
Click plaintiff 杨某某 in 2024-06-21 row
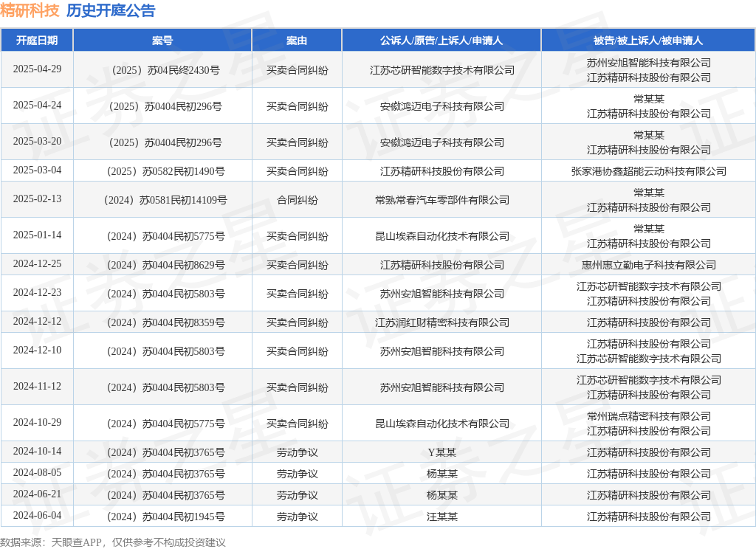441,495
